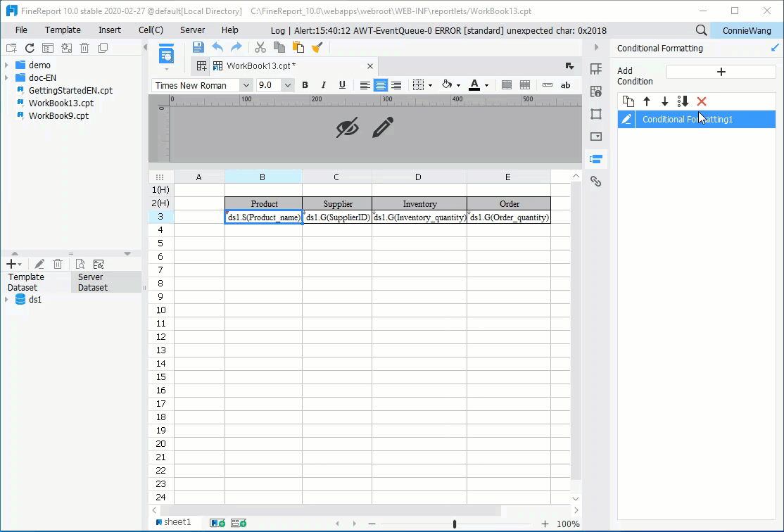The width and height of the screenshot is (784, 532).
Task: Switch to the Server Dataset tab
Action: tap(91, 281)
